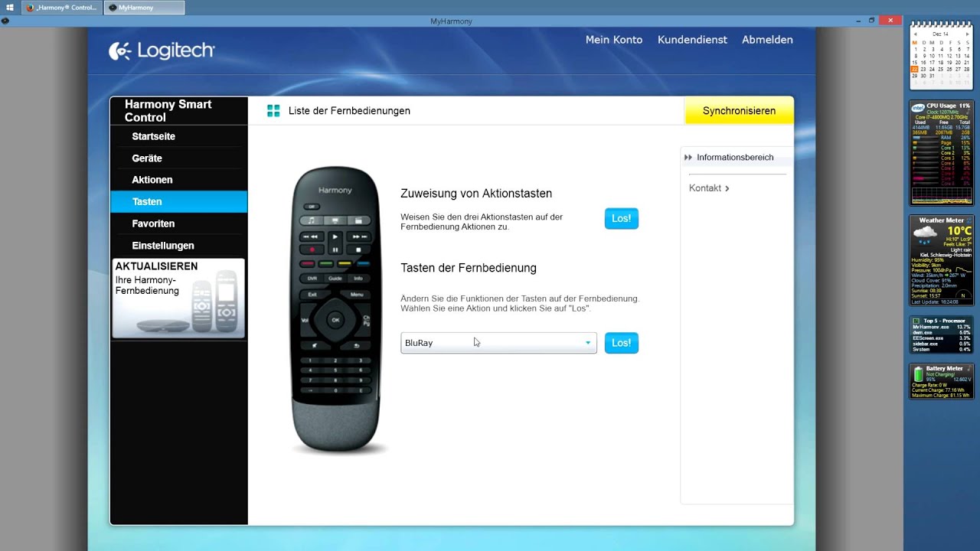Click the Zuweisung von Aktionstasten heading
This screenshot has width=980, height=551.
pos(476,194)
